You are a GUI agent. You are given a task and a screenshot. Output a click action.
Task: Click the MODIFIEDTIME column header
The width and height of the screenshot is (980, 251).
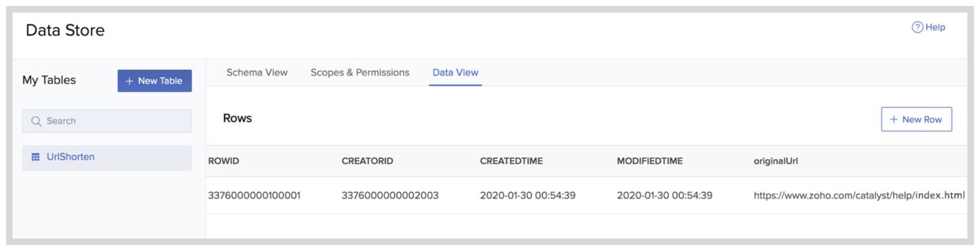click(650, 161)
